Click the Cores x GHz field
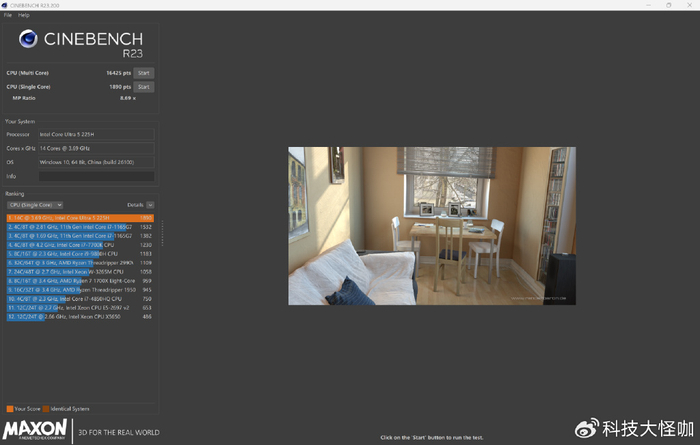Viewport: 700px width, 445px height. (x=96, y=148)
